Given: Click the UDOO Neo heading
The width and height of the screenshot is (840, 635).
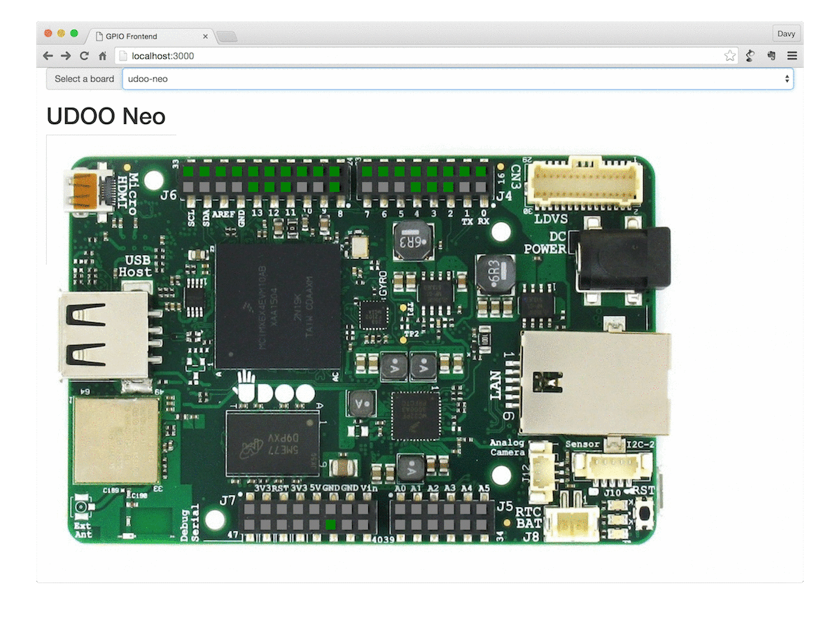Looking at the screenshot, I should pyautogui.click(x=106, y=116).
